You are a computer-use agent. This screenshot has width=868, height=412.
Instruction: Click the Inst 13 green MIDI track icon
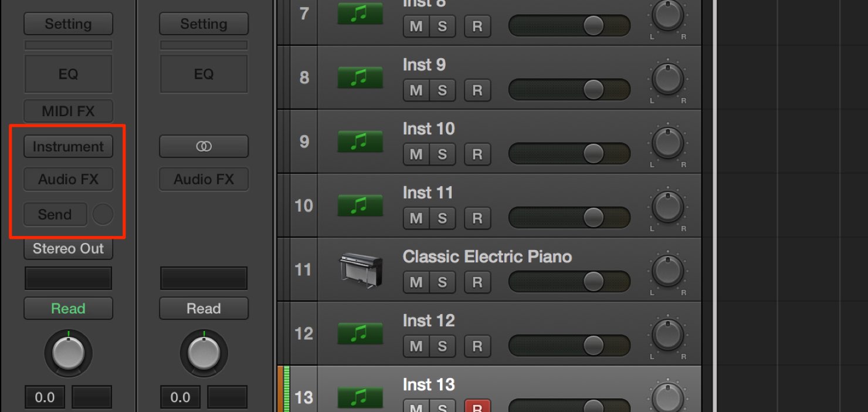click(360, 397)
